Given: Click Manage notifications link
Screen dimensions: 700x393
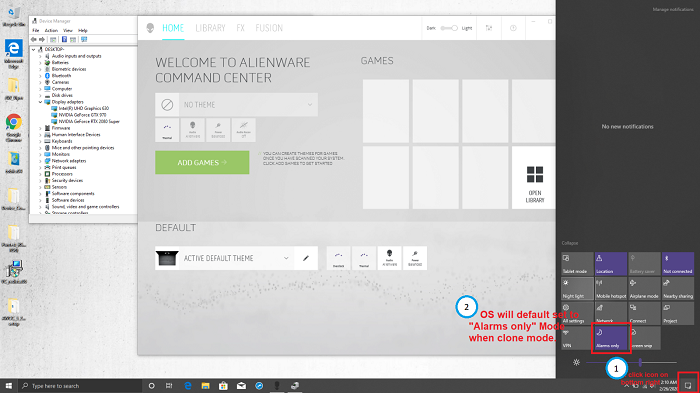Looking at the screenshot, I should (x=673, y=9).
